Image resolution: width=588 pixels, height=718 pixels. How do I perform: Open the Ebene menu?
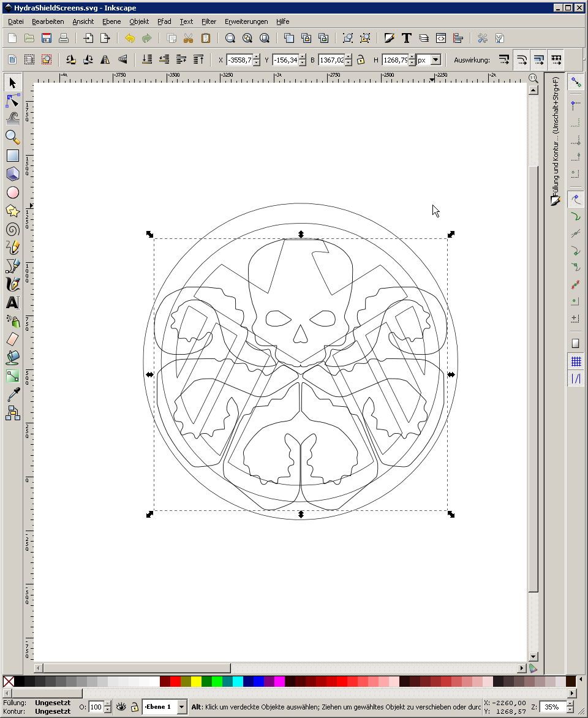click(x=111, y=21)
